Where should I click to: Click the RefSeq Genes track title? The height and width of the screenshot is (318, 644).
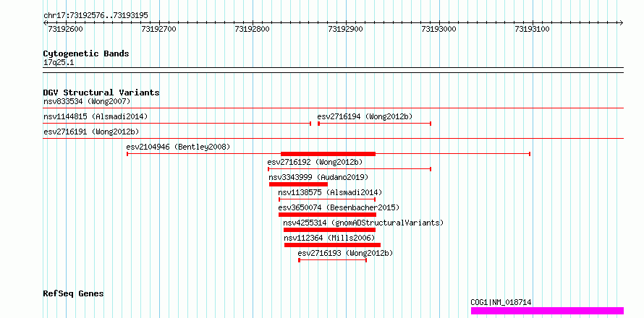pyautogui.click(x=73, y=293)
